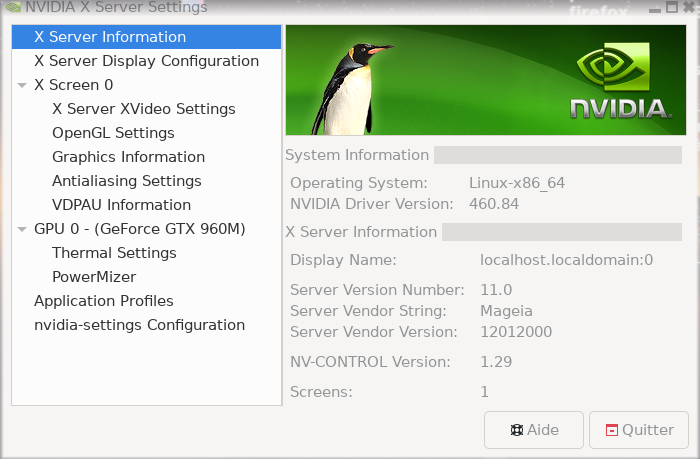This screenshot has width=700, height=459.
Task: Click the Aide help button
Action: [x=534, y=430]
